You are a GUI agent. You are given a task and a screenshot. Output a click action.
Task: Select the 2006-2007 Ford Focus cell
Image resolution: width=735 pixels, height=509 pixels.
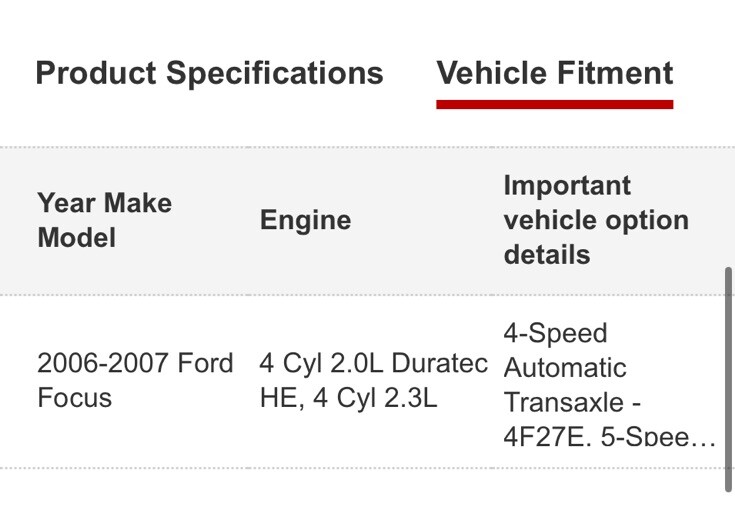pyautogui.click(x=134, y=380)
